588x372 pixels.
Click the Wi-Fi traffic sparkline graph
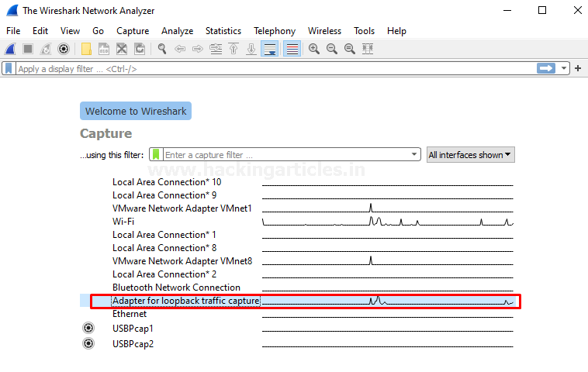tap(388, 221)
